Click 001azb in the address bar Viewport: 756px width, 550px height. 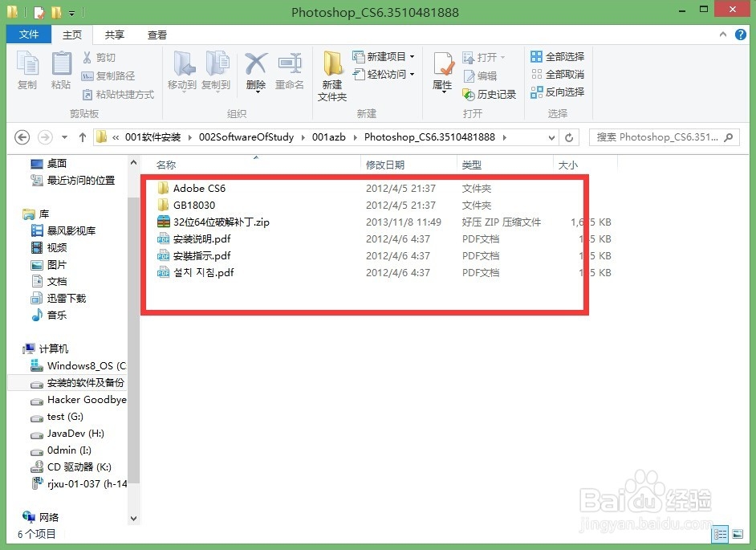329,137
